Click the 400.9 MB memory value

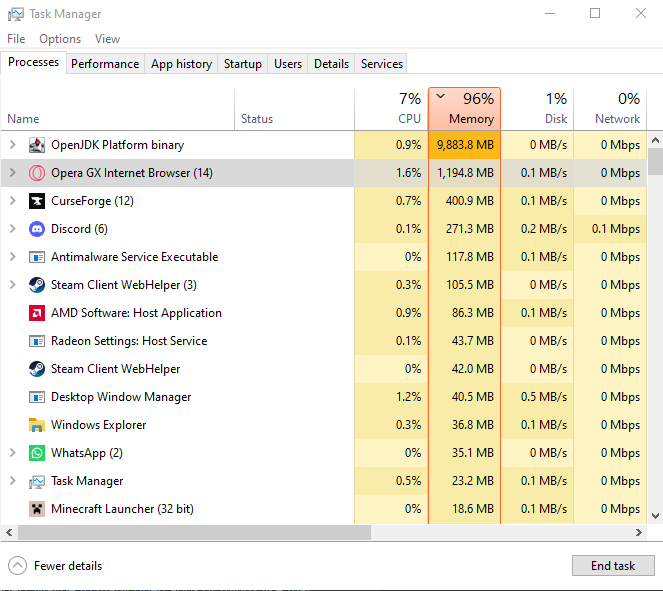pos(470,201)
